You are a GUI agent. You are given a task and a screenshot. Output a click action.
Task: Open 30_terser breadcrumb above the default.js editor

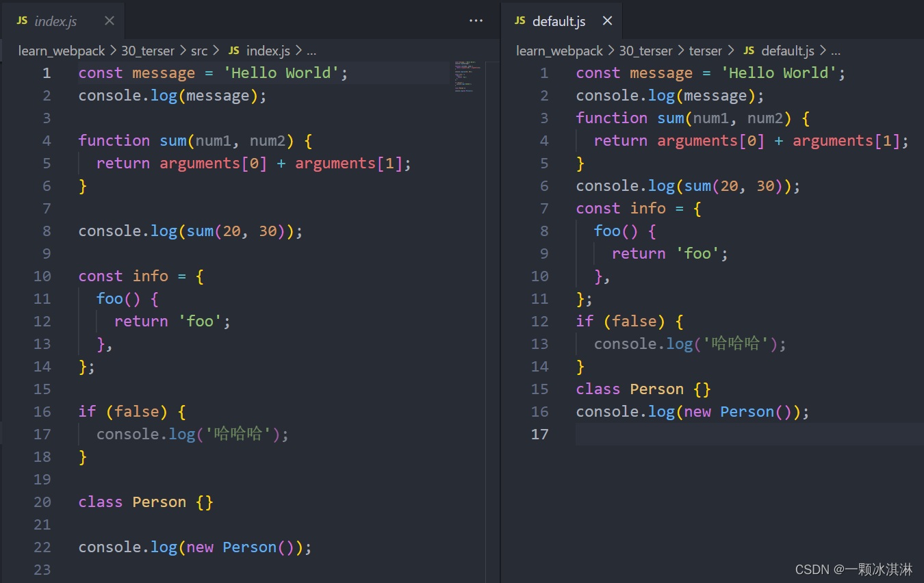click(x=646, y=51)
